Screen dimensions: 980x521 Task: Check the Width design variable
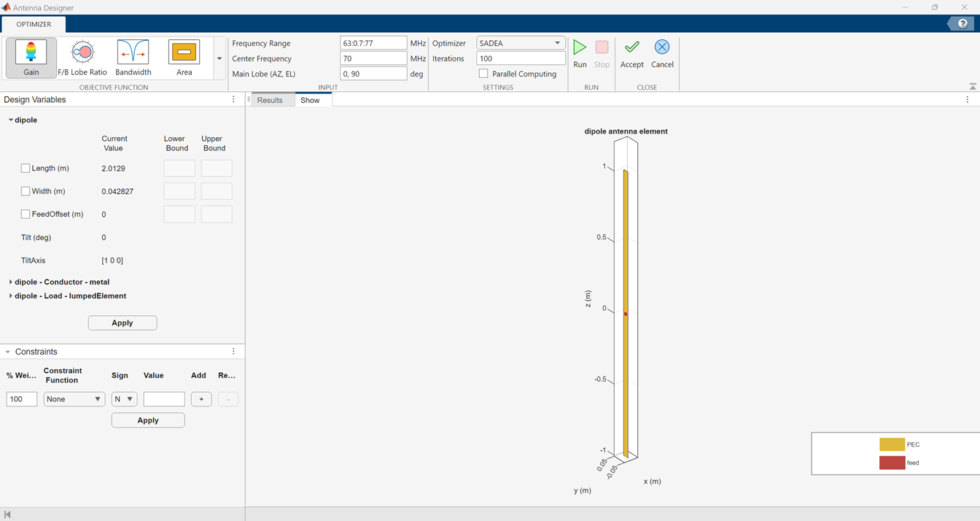pos(26,190)
